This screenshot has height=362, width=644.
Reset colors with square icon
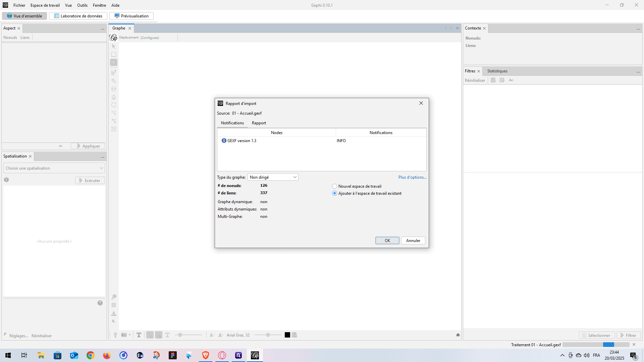point(114,305)
